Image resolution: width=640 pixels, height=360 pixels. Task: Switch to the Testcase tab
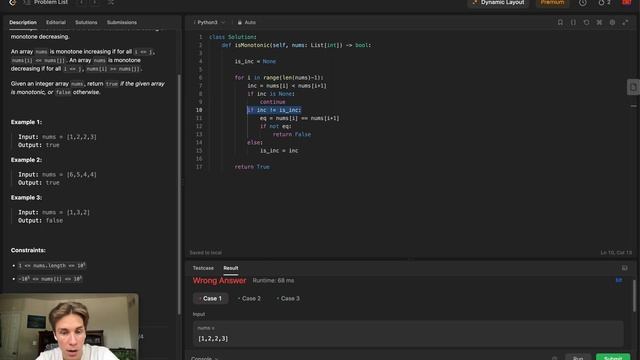[x=203, y=268]
